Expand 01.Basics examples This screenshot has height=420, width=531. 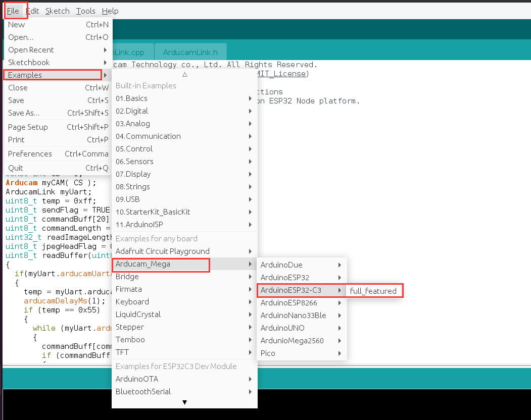coord(184,98)
